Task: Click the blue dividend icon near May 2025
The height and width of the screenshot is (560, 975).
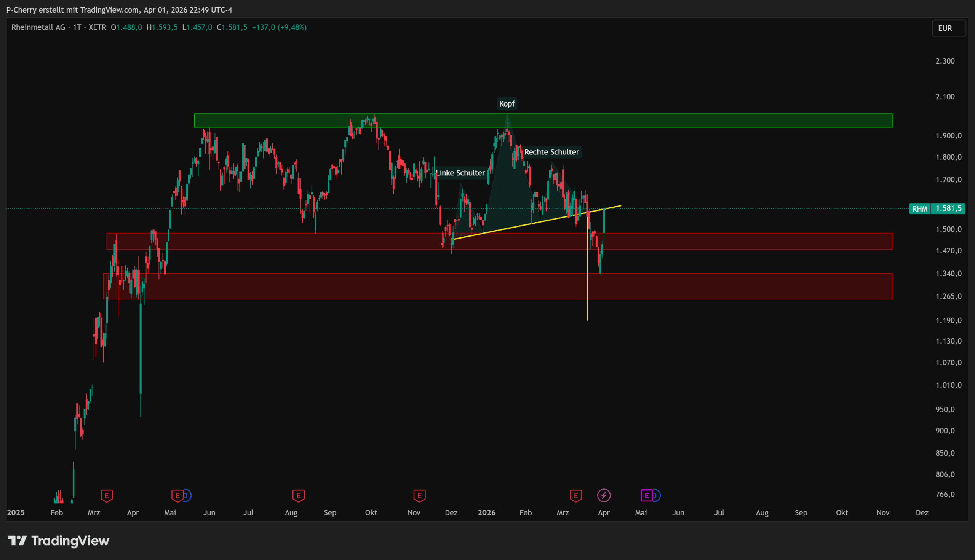Action: pos(188,495)
